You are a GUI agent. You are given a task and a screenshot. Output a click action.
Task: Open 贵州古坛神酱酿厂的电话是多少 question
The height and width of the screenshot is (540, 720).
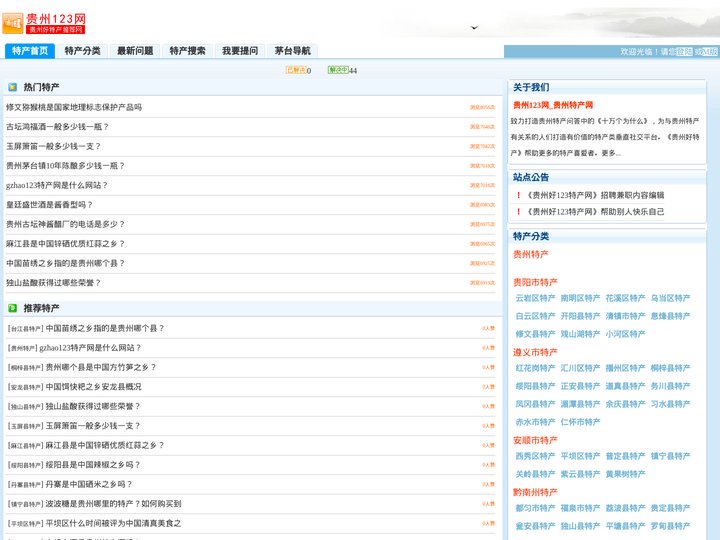click(x=66, y=225)
